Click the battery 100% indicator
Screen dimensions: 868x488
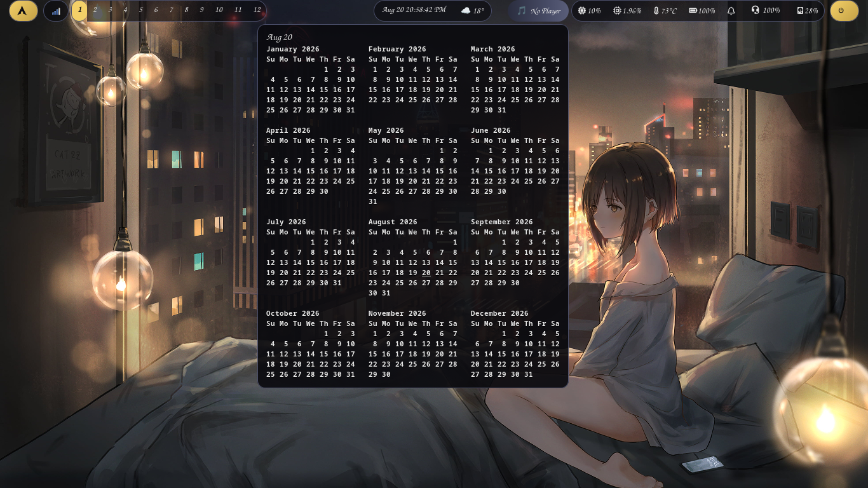pos(702,11)
